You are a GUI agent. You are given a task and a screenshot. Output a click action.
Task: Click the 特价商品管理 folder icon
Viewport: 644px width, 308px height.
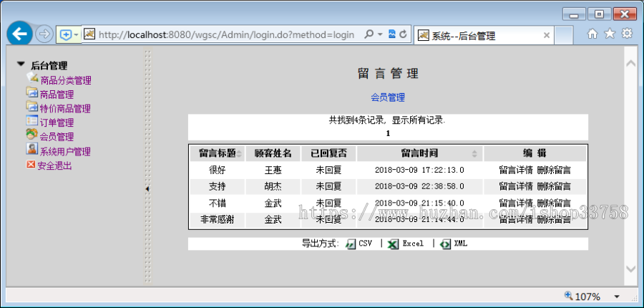(x=32, y=106)
